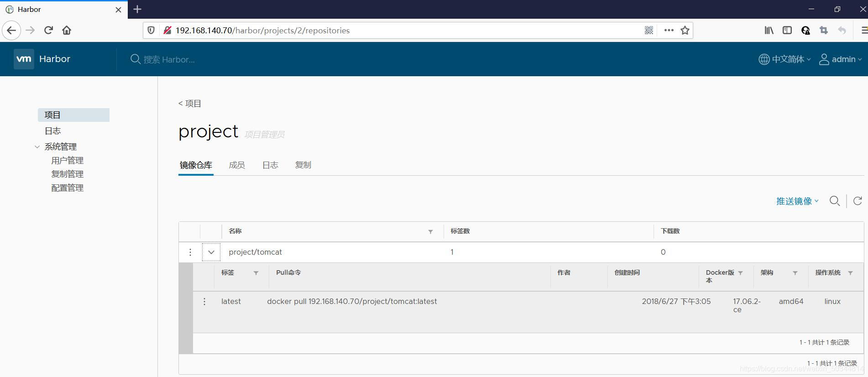Switch to the 日志 project tab
This screenshot has width=868, height=377.
pos(270,165)
